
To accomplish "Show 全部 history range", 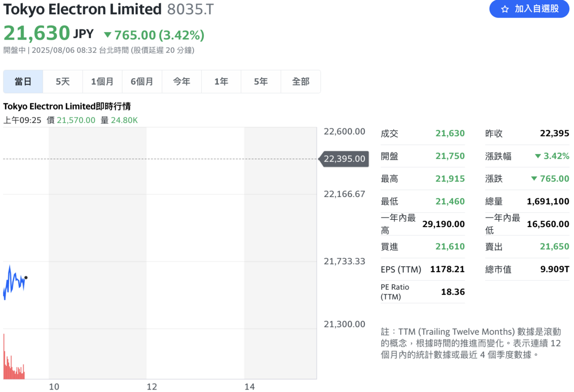I will pyautogui.click(x=301, y=82).
